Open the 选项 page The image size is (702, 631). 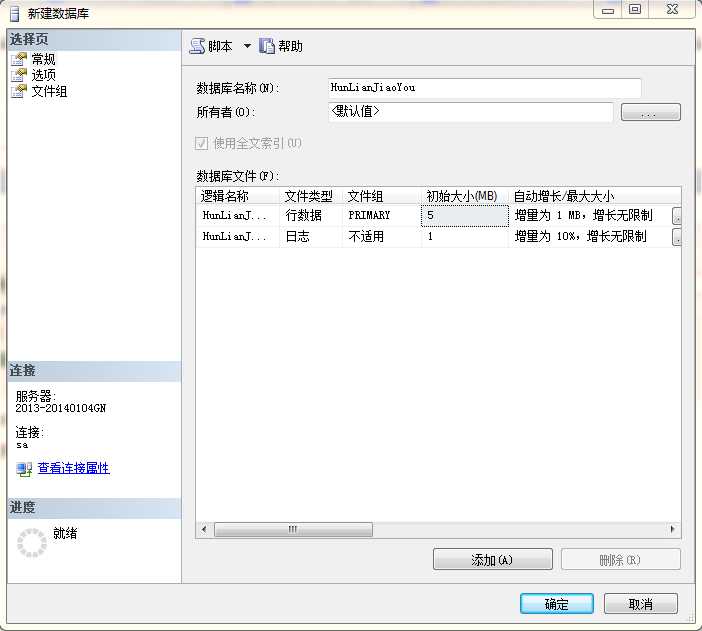pyautogui.click(x=43, y=75)
